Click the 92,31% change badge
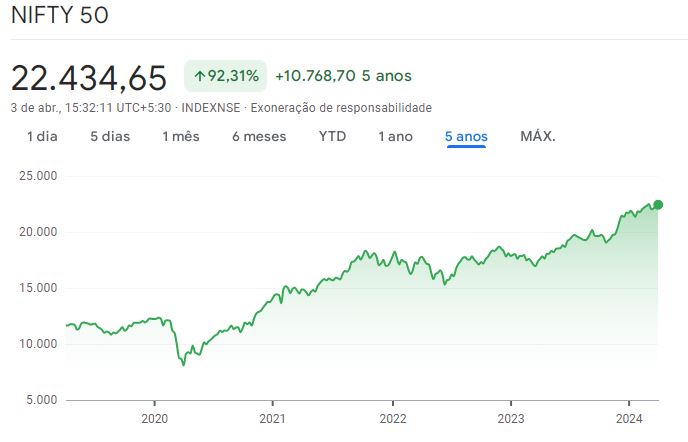688x442 pixels. (x=226, y=76)
